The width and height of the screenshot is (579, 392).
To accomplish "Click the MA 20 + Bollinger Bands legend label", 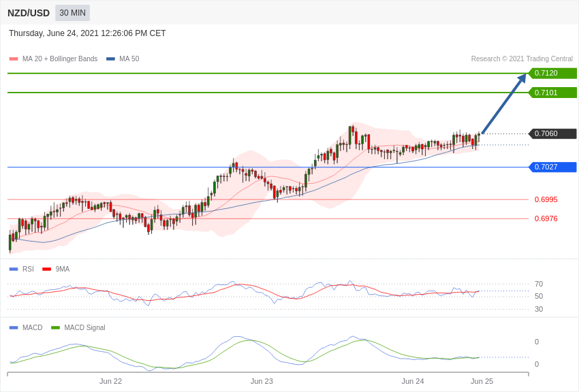I will click(x=60, y=59).
